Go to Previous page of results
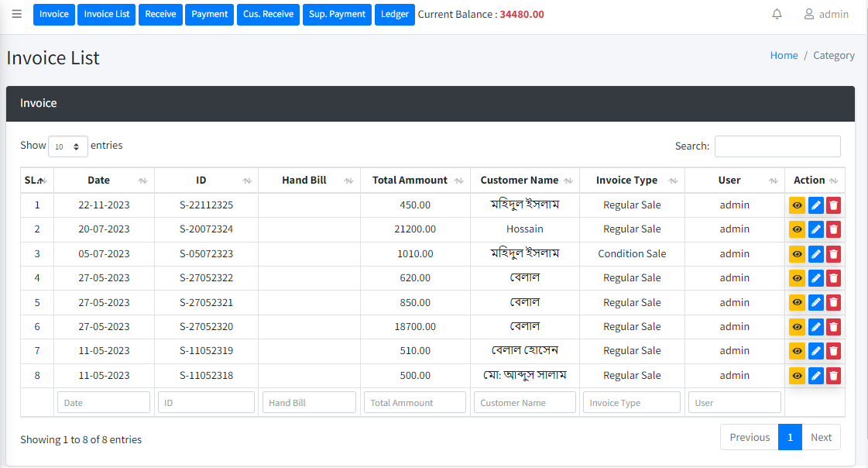This screenshot has width=868, height=468. click(x=750, y=437)
